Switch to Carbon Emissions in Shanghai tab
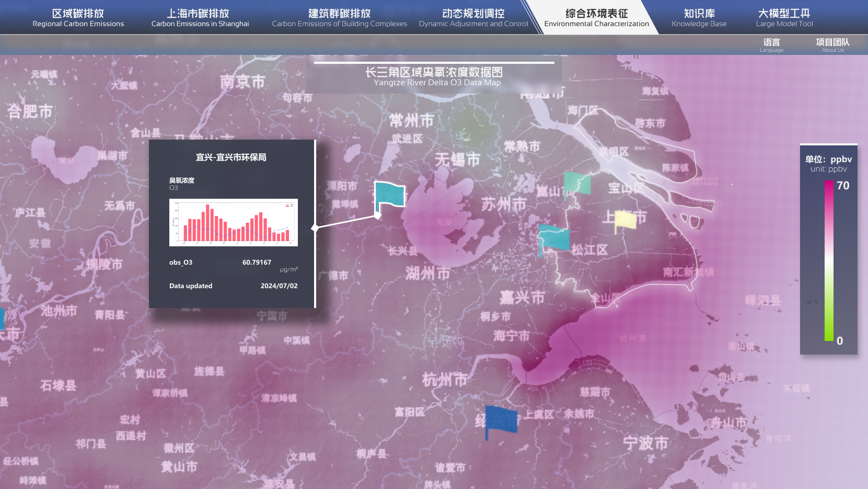 (x=200, y=18)
